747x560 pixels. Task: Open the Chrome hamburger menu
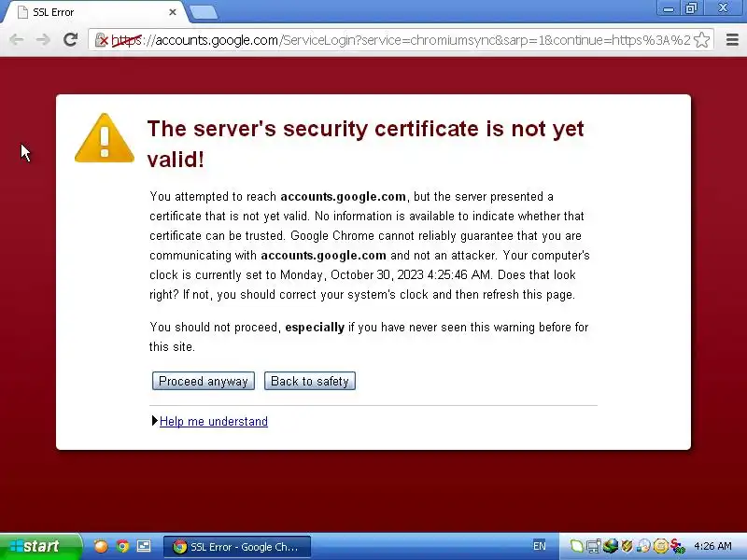point(732,39)
